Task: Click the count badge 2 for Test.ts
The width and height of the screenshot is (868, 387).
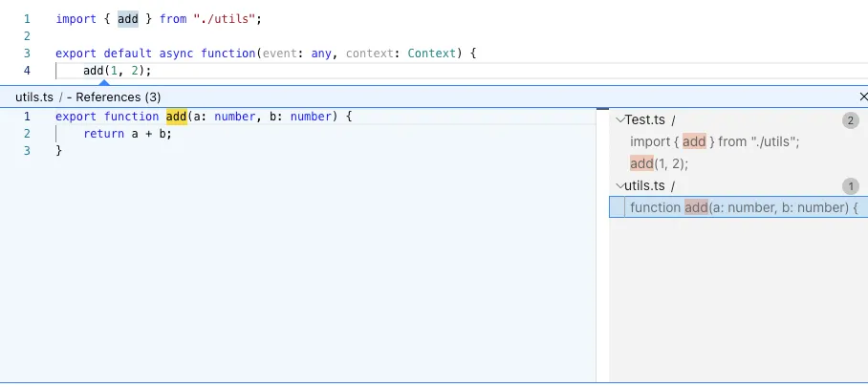Action: [x=850, y=120]
